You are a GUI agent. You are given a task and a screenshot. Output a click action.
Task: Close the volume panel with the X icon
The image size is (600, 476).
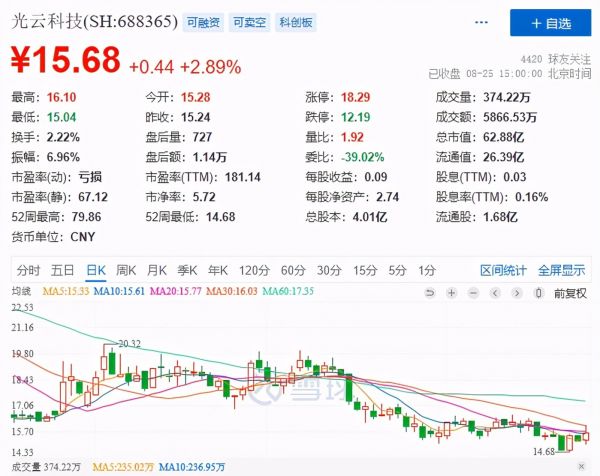581,466
